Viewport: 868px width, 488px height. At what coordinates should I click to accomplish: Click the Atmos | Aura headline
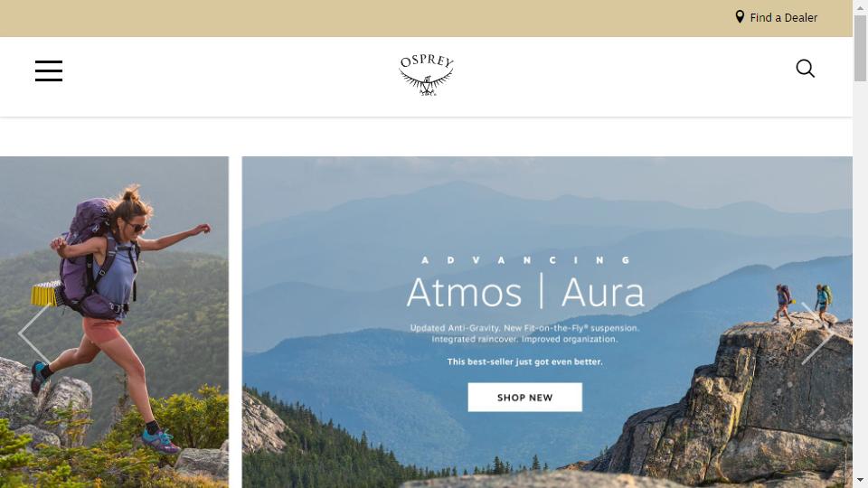coord(525,292)
